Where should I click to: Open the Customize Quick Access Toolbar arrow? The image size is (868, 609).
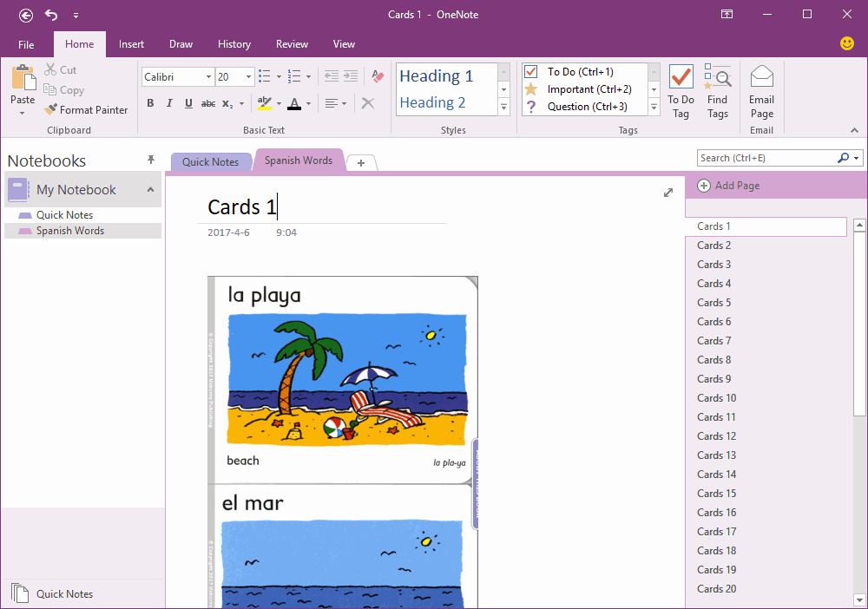click(x=76, y=16)
